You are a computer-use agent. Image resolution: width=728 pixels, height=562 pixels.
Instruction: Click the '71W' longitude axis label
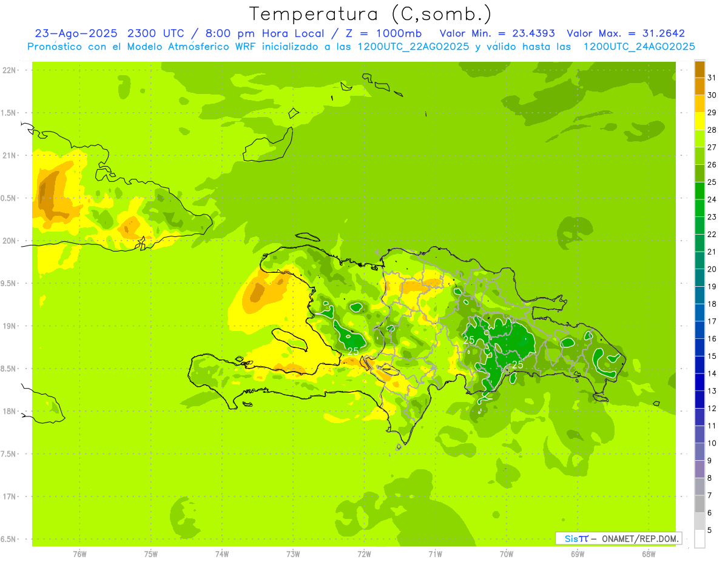pos(435,554)
